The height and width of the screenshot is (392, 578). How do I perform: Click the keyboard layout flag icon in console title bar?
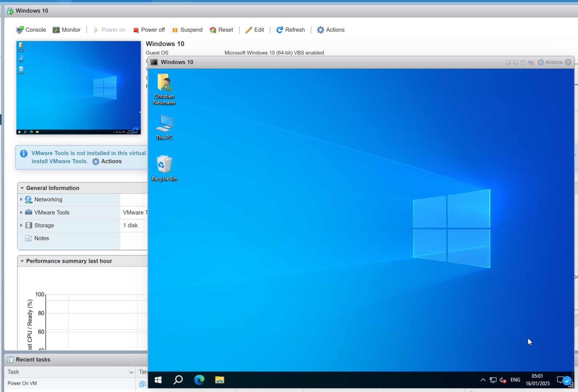(531, 62)
